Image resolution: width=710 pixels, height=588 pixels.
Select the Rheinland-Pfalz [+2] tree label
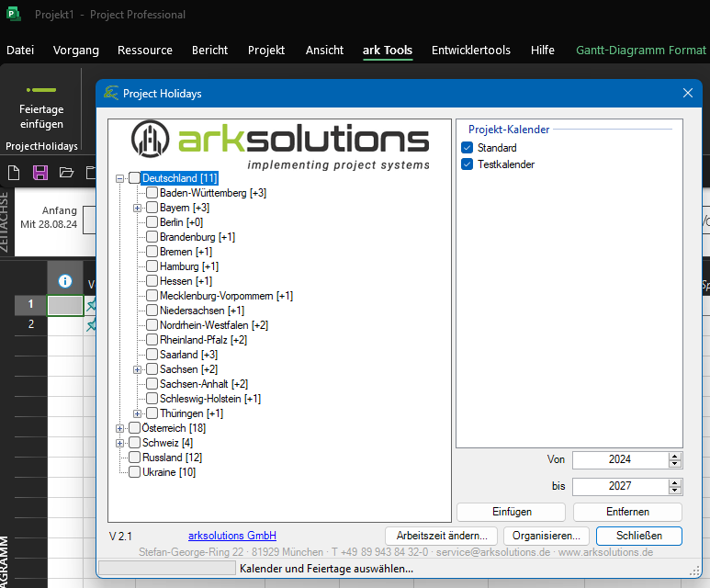coord(203,340)
